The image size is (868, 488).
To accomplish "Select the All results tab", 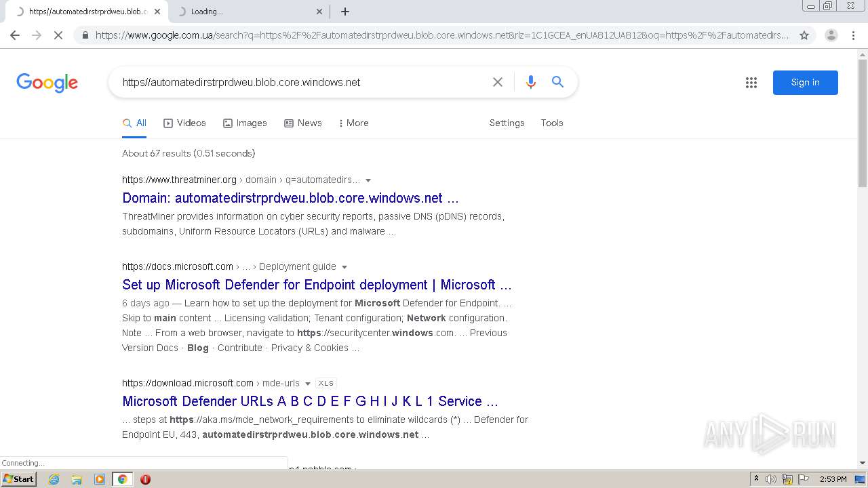I will pyautogui.click(x=134, y=123).
